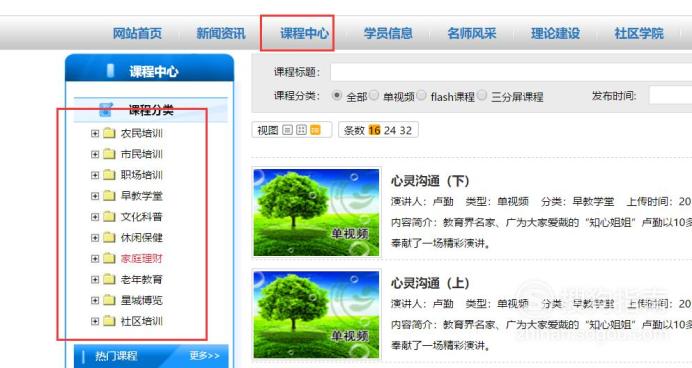Open the red 家庭理财 category
This screenshot has height=368, width=692.
coord(142,259)
